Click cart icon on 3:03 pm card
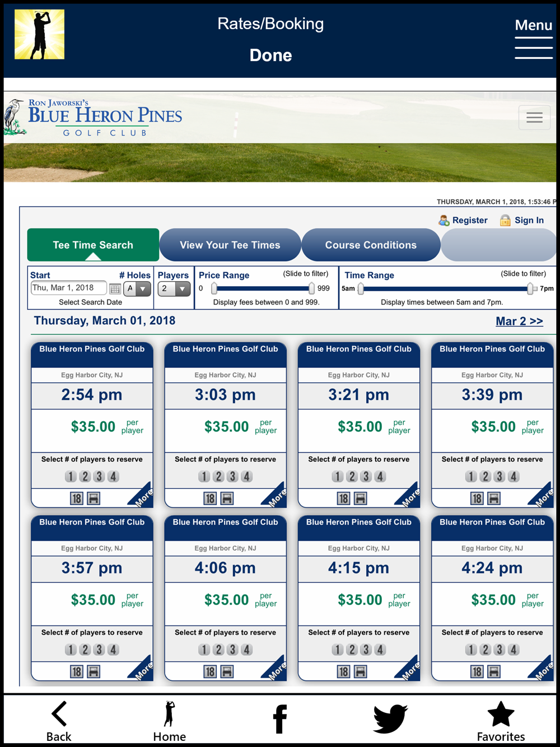560x747 pixels. [227, 498]
